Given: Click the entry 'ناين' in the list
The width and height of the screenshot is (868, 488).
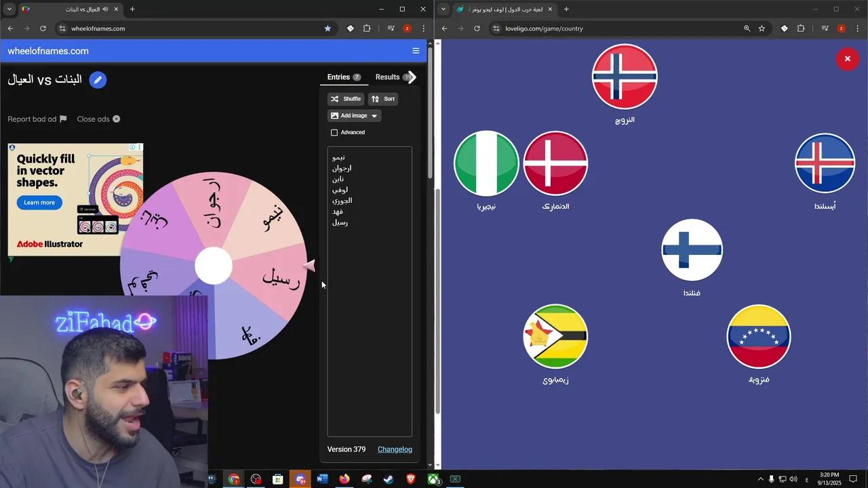Looking at the screenshot, I should [x=338, y=179].
